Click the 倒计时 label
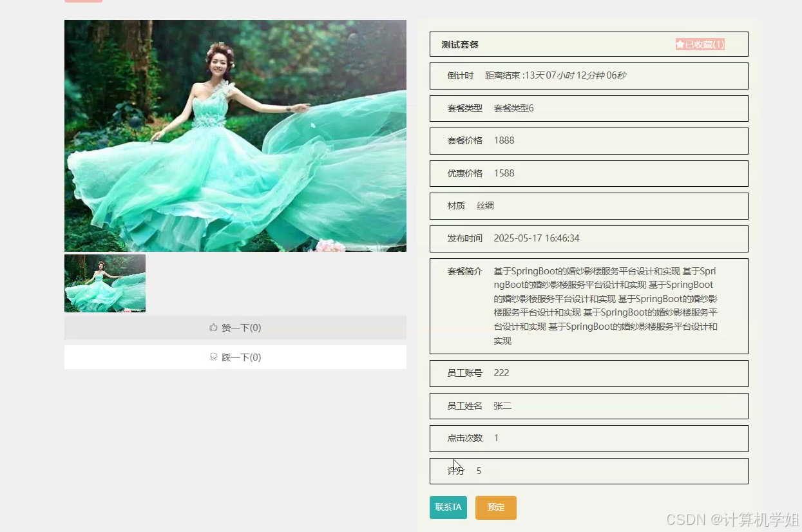Image resolution: width=802 pixels, height=532 pixels. coord(461,75)
